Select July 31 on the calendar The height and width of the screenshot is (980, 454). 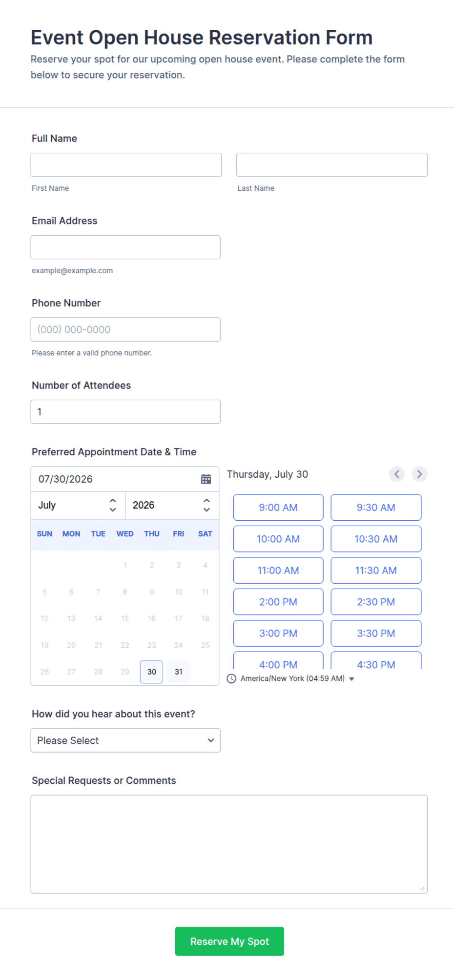tap(179, 672)
